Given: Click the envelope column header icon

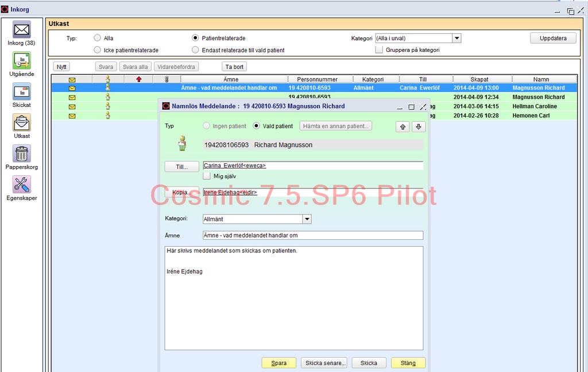Looking at the screenshot, I should pos(72,79).
